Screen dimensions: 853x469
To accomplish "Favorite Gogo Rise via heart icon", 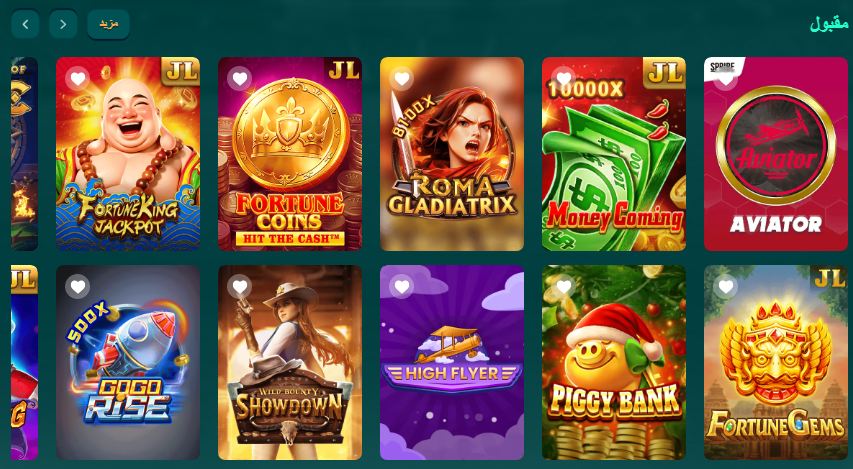I will [78, 287].
